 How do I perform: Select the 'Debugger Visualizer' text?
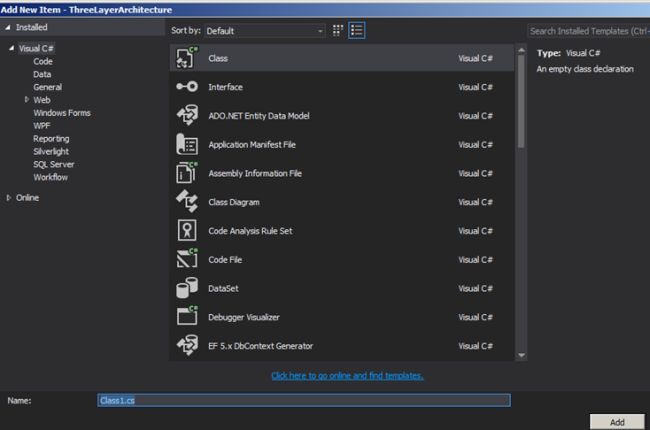coord(244,317)
